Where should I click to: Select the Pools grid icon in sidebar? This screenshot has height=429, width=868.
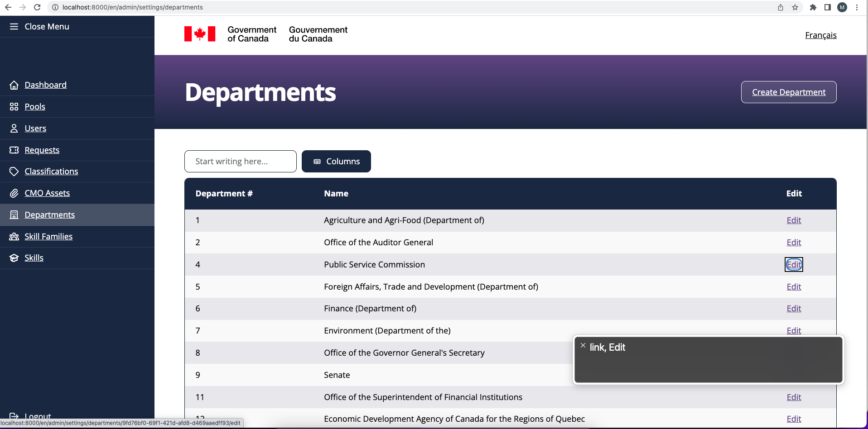tap(14, 106)
